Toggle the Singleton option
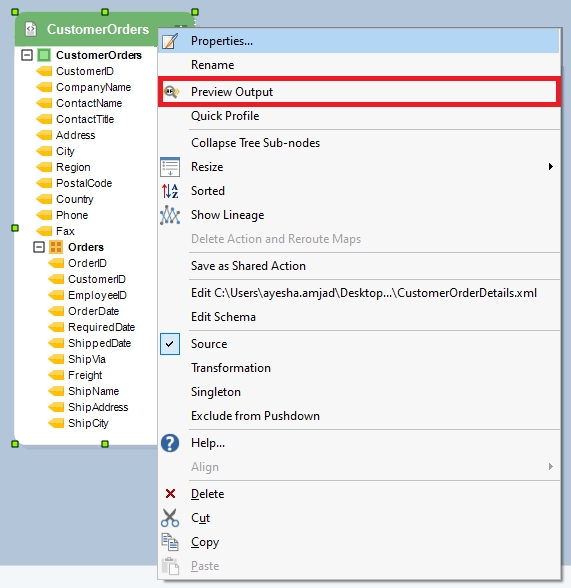Image resolution: width=571 pixels, height=588 pixels. pyautogui.click(x=216, y=392)
